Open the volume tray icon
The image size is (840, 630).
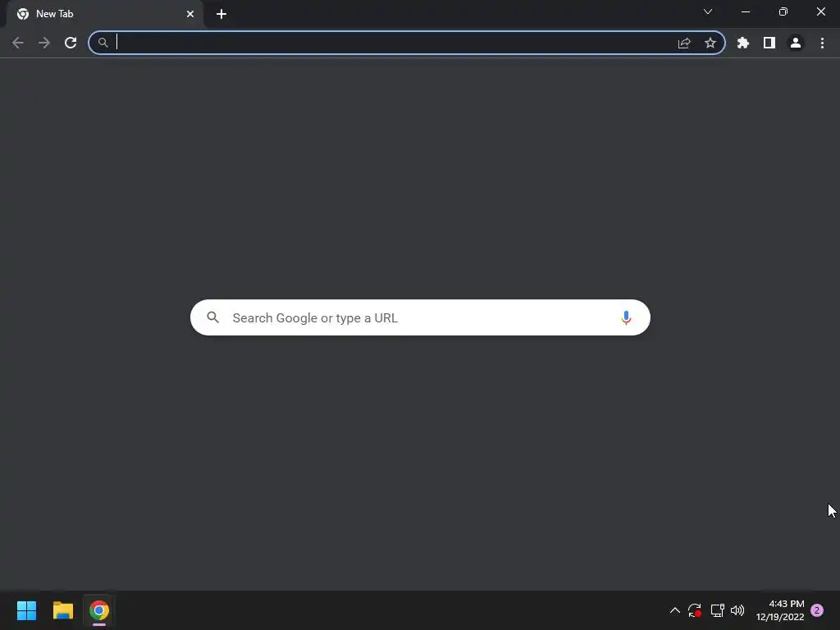point(737,610)
